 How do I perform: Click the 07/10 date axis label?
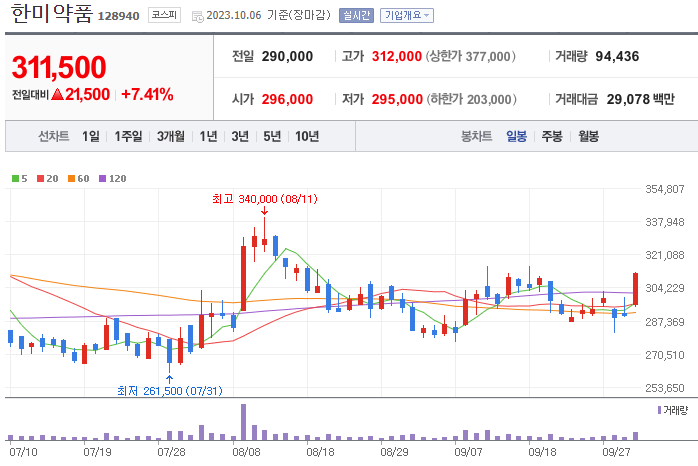point(24,452)
